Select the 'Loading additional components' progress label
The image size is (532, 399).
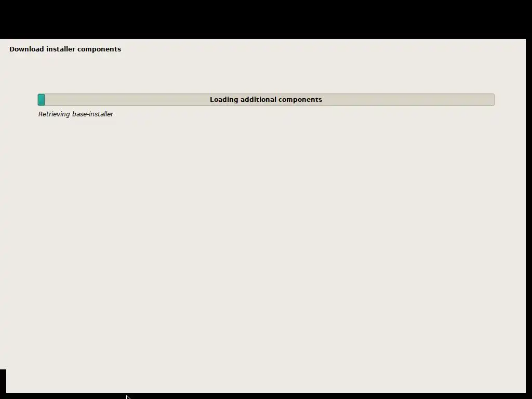[265, 99]
